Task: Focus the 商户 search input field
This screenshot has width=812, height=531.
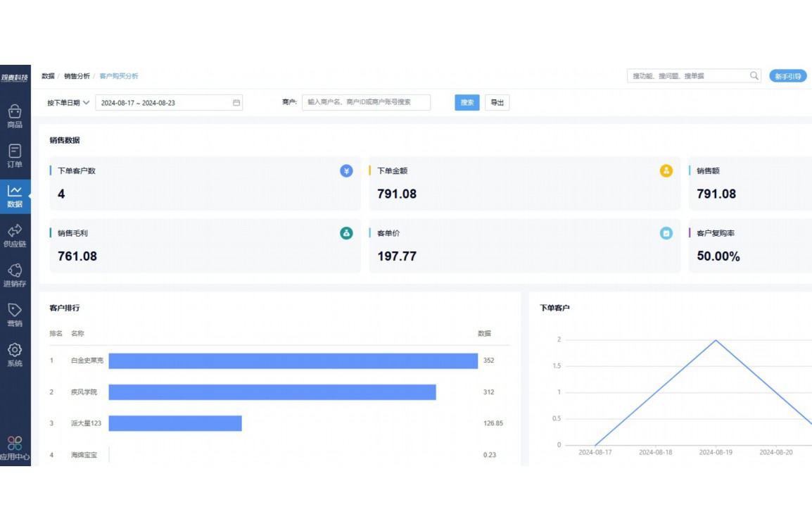Action: point(366,103)
